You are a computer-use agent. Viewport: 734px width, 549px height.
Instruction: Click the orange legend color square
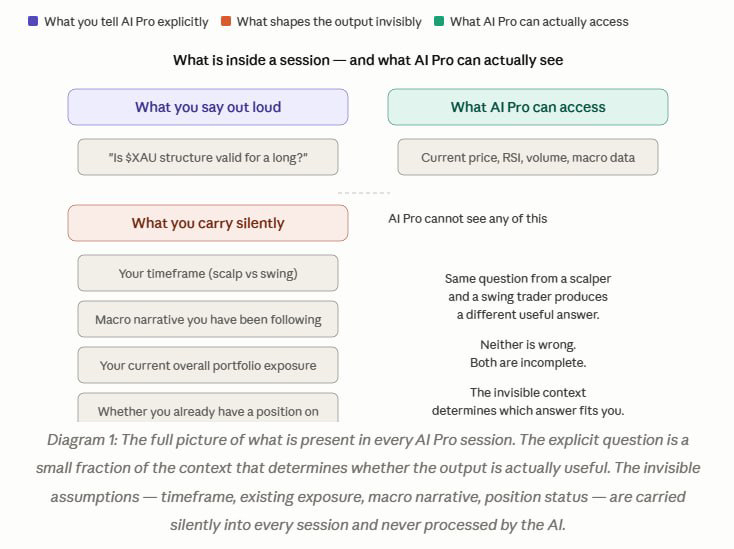tap(227, 21)
